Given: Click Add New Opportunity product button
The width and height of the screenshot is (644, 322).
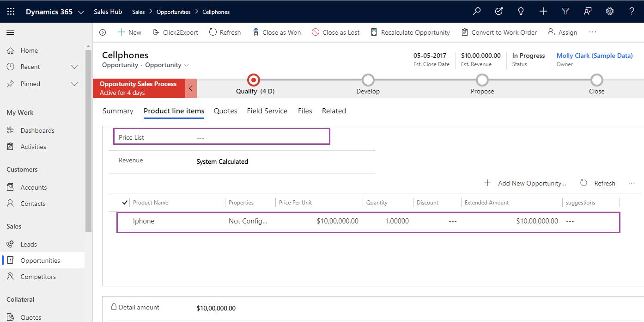Looking at the screenshot, I should 525,183.
